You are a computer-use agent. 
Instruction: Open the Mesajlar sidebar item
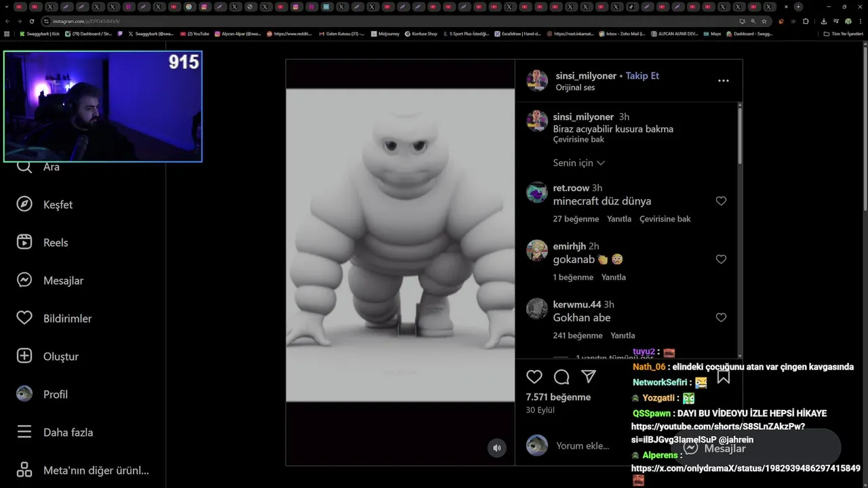(50, 281)
